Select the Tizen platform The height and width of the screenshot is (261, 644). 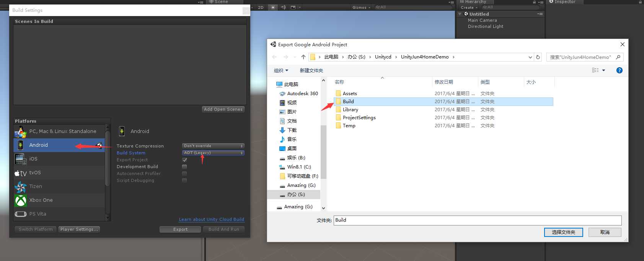point(59,186)
